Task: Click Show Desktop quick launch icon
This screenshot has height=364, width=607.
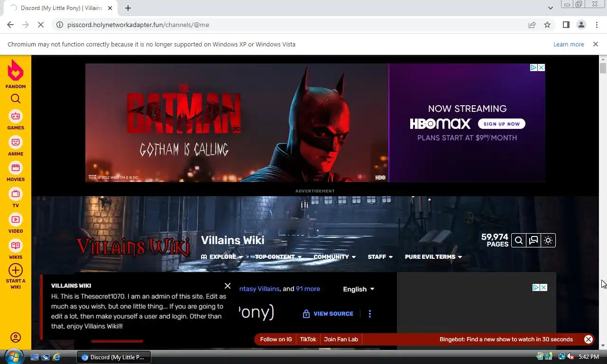Action: [35, 357]
